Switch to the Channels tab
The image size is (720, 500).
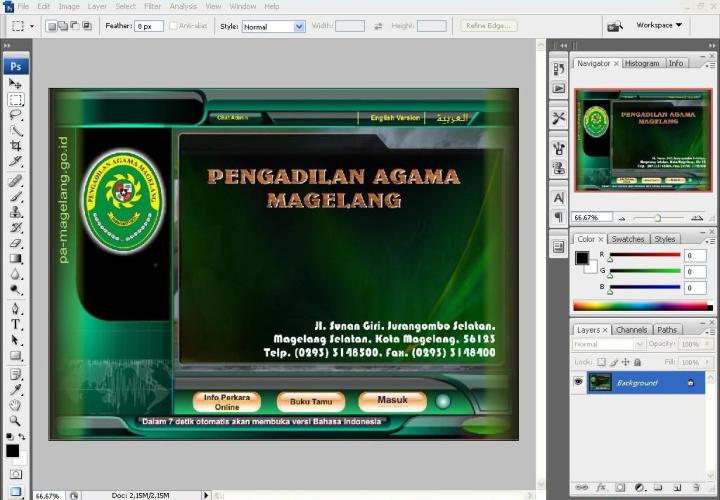pos(631,330)
